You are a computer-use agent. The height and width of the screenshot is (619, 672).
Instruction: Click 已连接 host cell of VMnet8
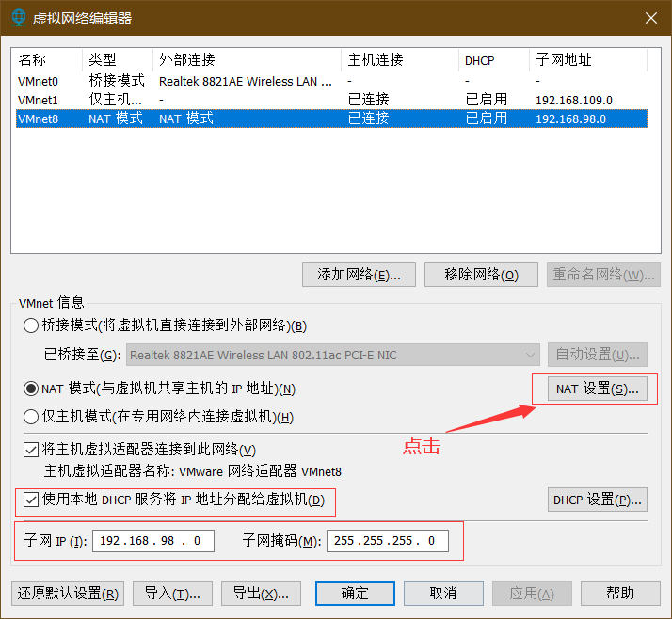click(x=369, y=119)
